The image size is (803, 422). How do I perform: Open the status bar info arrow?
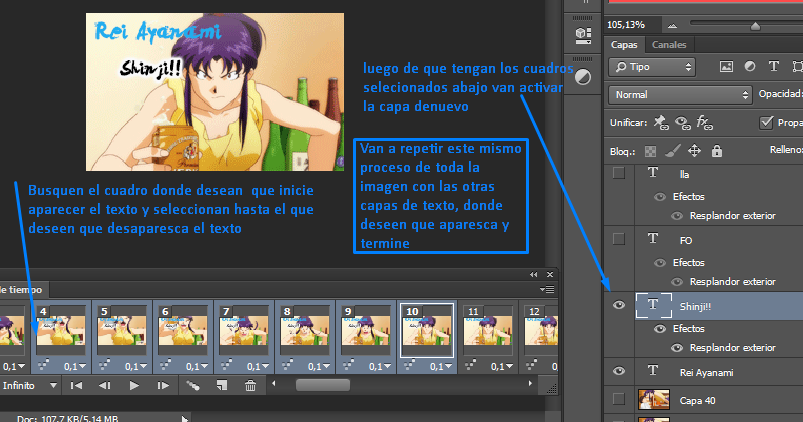(x=184, y=419)
